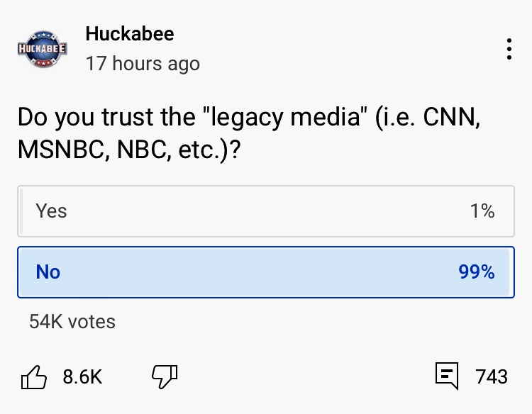
Task: Click the 8.6K like count
Action: coord(82,377)
